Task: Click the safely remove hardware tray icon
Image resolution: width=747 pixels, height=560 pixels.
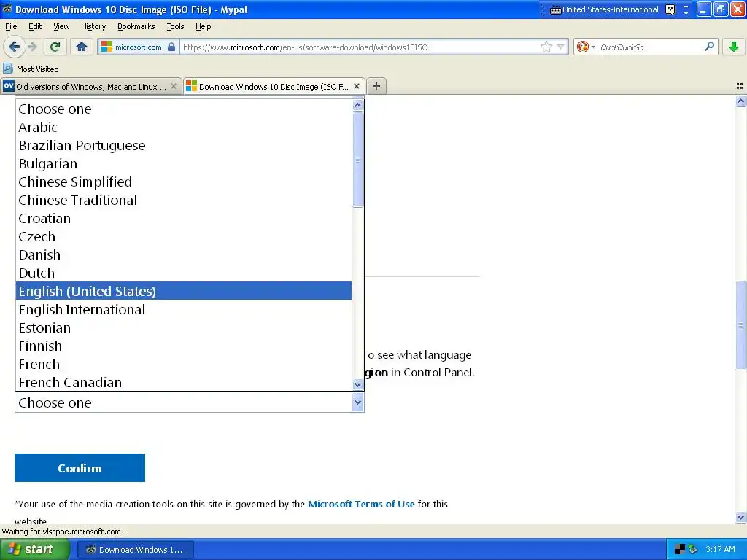Action: [x=693, y=549]
